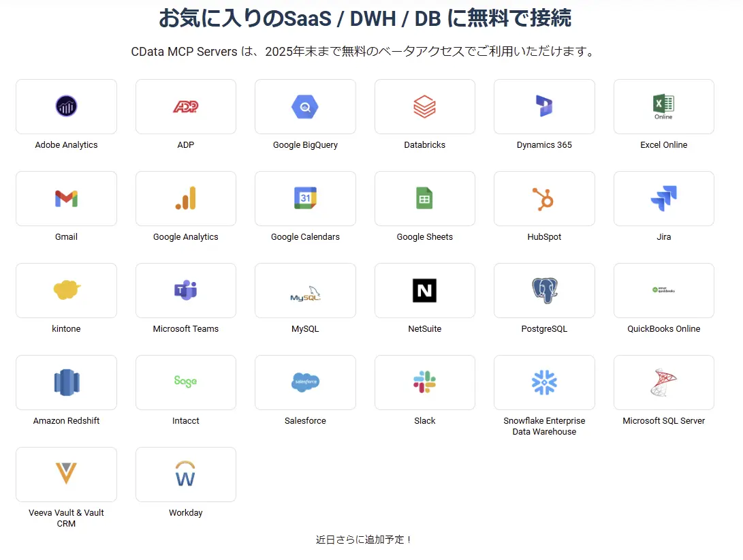Viewport: 743px width, 560px height.
Task: Click the Dynamics 365 icon
Action: (x=544, y=106)
